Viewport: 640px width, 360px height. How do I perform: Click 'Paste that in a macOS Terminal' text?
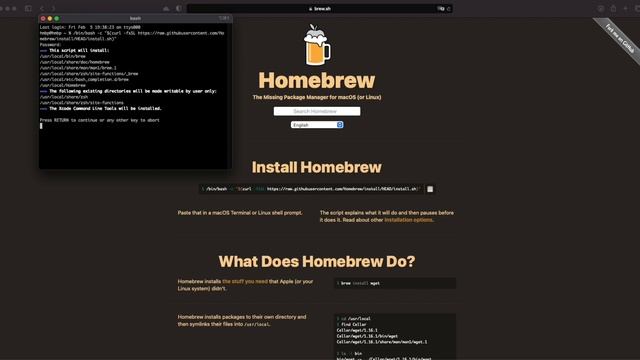(240, 213)
